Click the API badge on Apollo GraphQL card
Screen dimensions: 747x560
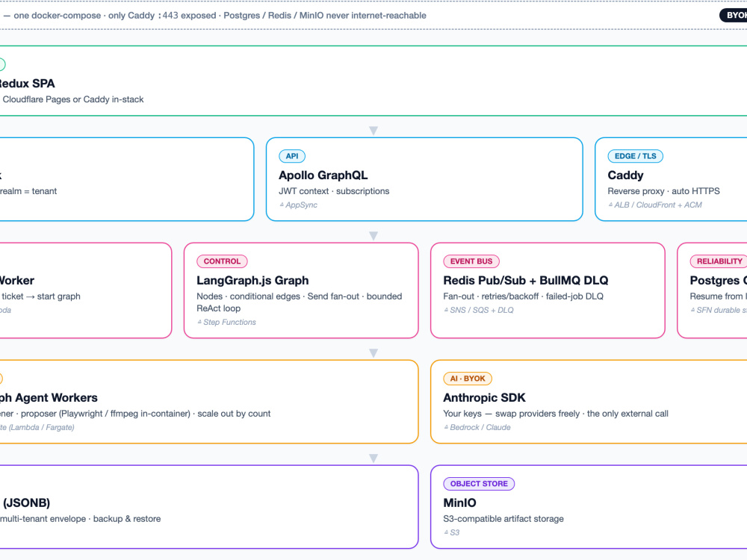pos(291,156)
